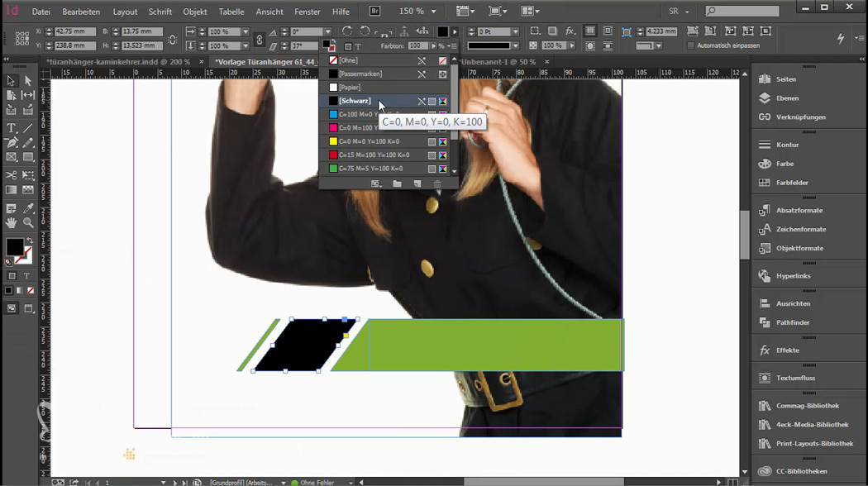Click the new color group folder icon
The width and height of the screenshot is (868, 486).
coord(397,183)
